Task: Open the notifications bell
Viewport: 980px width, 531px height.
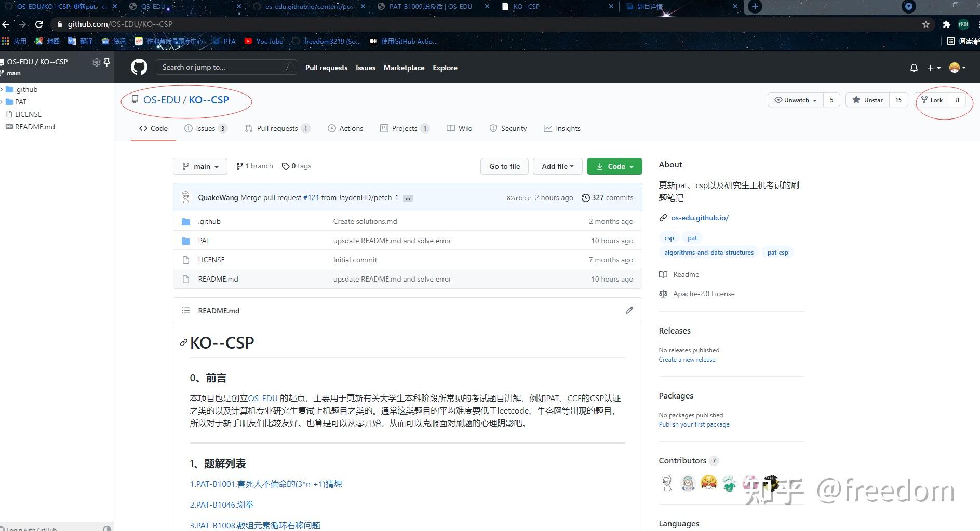Action: (914, 68)
